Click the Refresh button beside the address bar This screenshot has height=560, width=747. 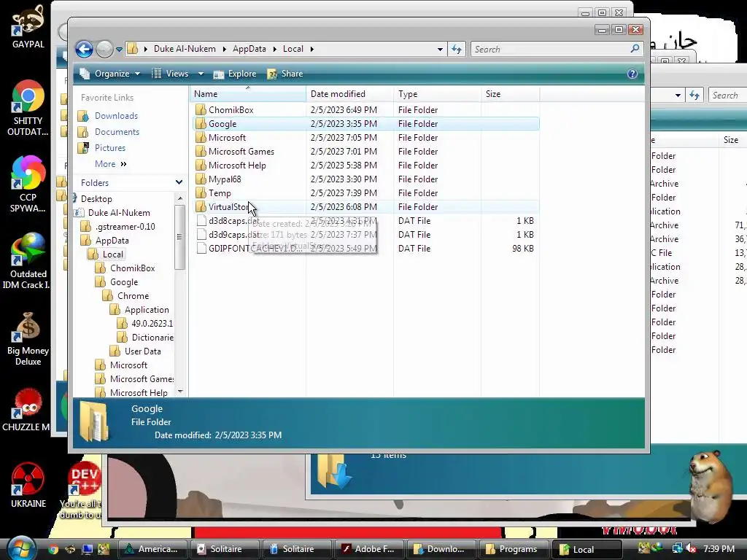pyautogui.click(x=457, y=49)
